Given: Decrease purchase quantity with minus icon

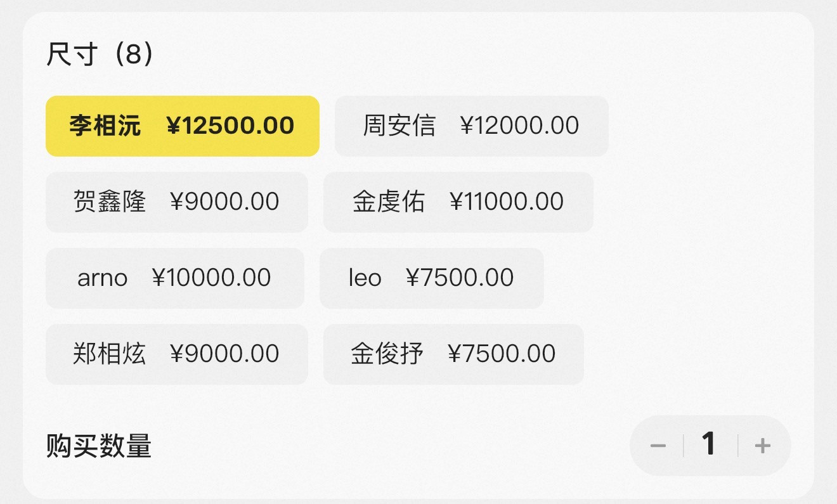Looking at the screenshot, I should 658,446.
